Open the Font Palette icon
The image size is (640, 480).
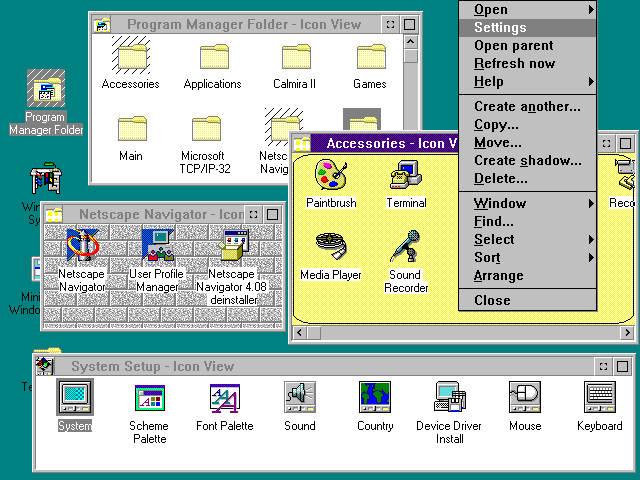coord(224,398)
